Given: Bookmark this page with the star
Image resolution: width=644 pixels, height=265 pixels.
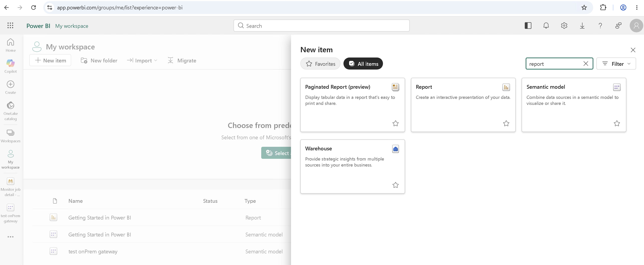Looking at the screenshot, I should (x=584, y=8).
